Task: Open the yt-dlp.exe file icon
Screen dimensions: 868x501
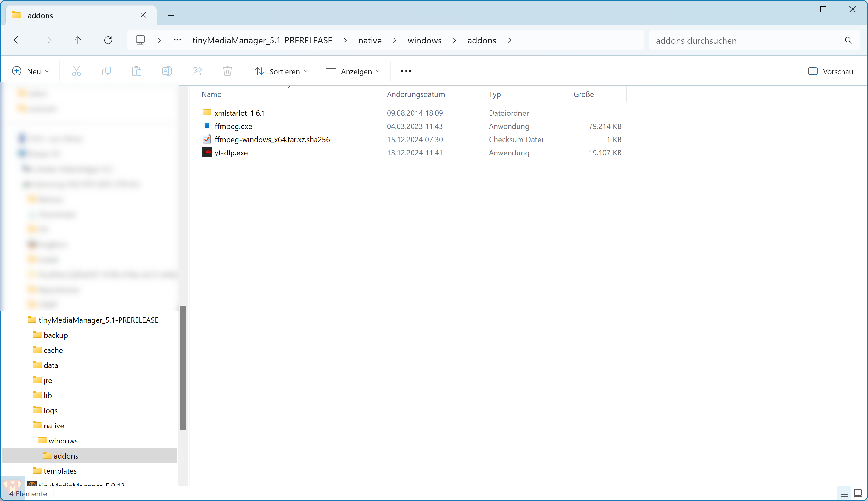Action: [207, 153]
